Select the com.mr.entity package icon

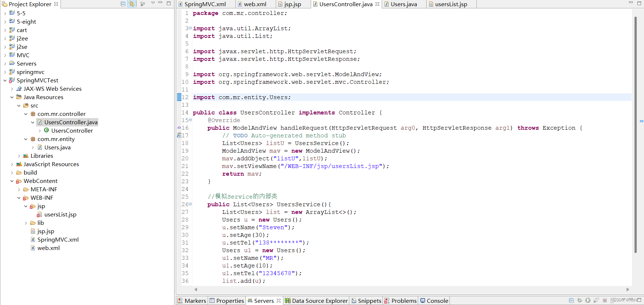33,139
